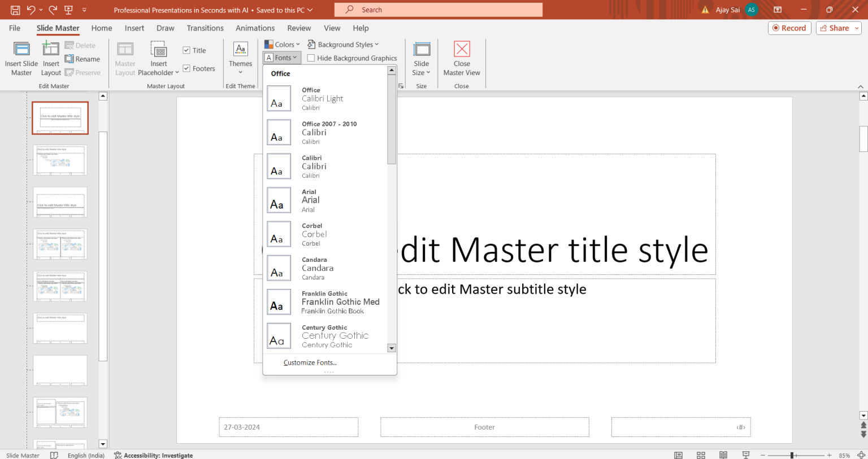The height and width of the screenshot is (459, 868).
Task: Select the Arial font theme
Action: click(326, 200)
